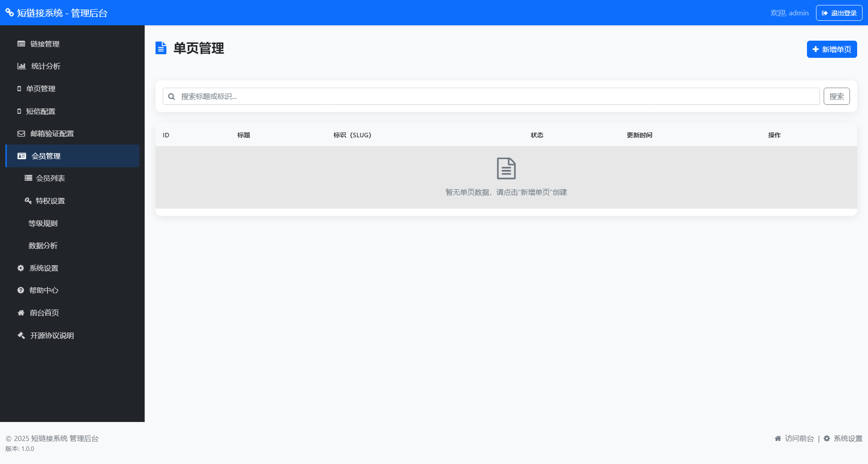Click the blue document icon beside 单页管理 heading
This screenshot has width=868, height=464.
pos(161,48)
